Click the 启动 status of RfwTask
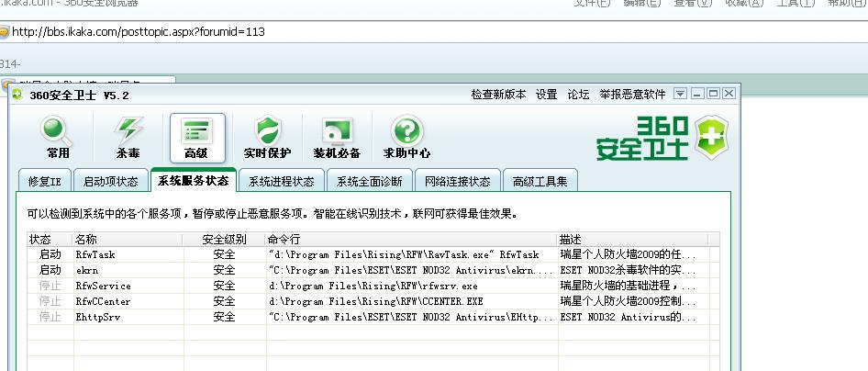 tap(50, 254)
